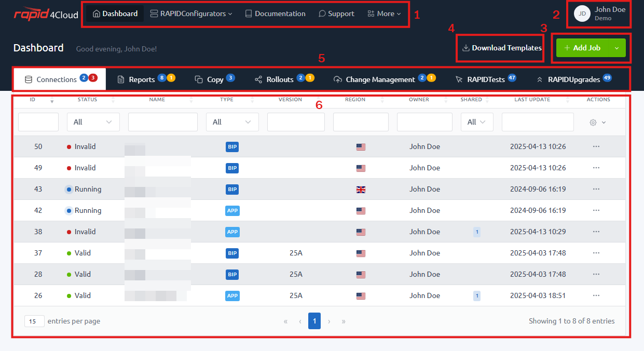Screen dimensions: 644x351
Task: Open the John Doe profile name
Action: point(610,9)
